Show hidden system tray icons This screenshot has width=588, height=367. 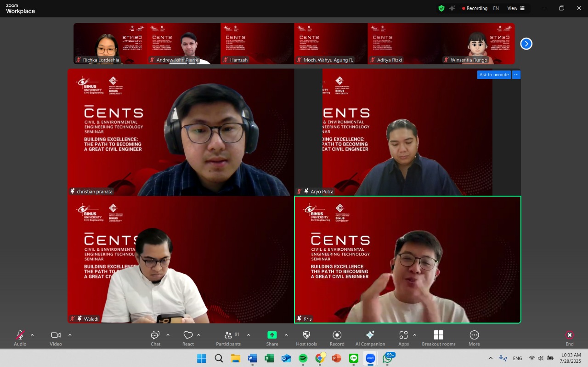(x=490, y=358)
